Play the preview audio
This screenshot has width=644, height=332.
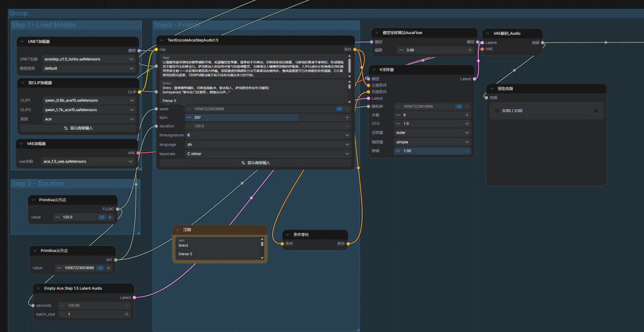click(497, 110)
